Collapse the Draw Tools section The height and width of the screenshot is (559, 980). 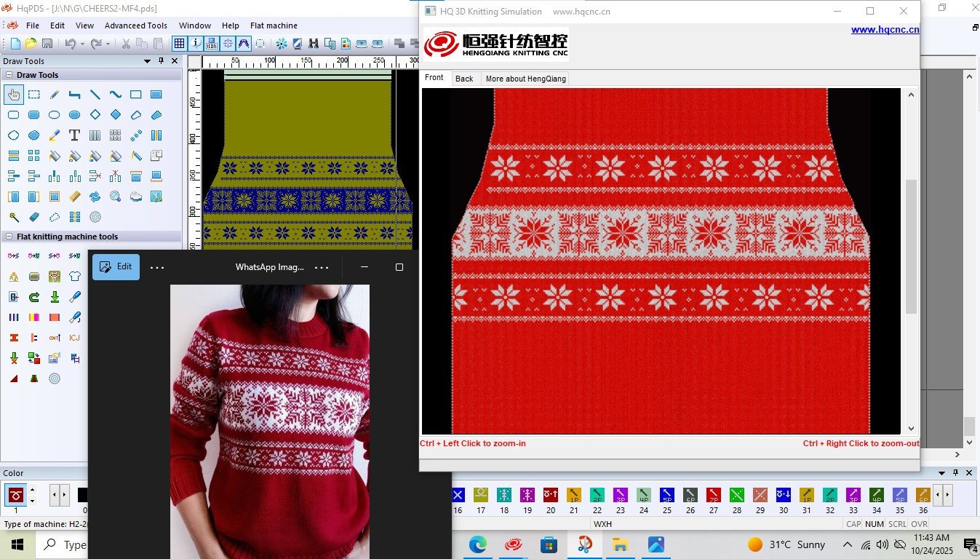(x=9, y=75)
